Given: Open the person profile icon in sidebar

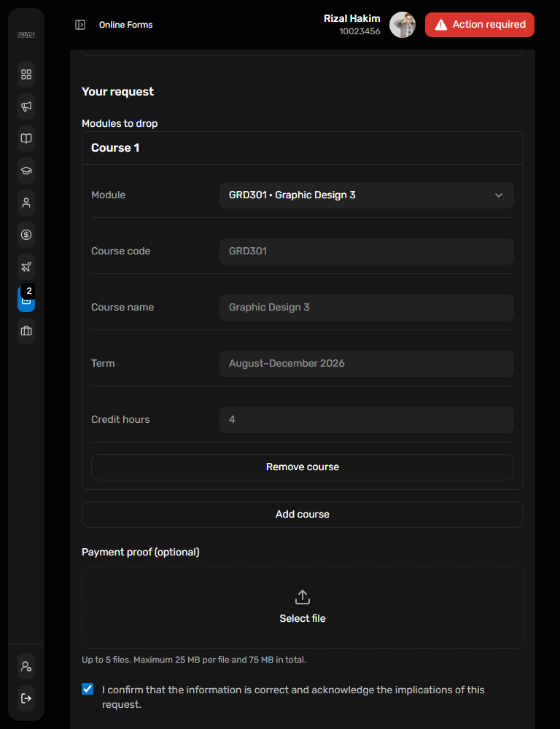Looking at the screenshot, I should [26, 203].
